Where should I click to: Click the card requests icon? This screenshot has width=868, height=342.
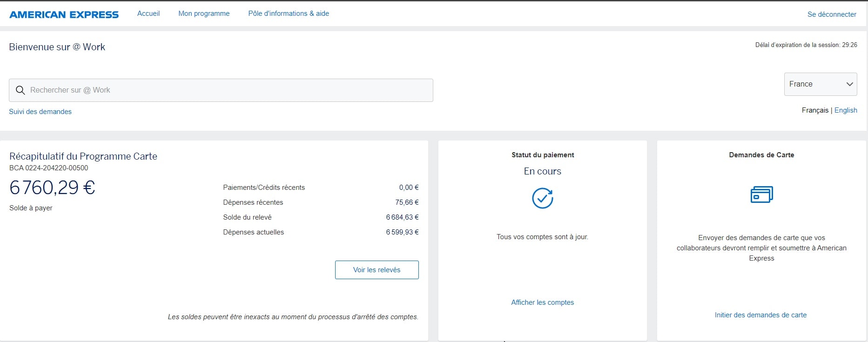(x=761, y=194)
